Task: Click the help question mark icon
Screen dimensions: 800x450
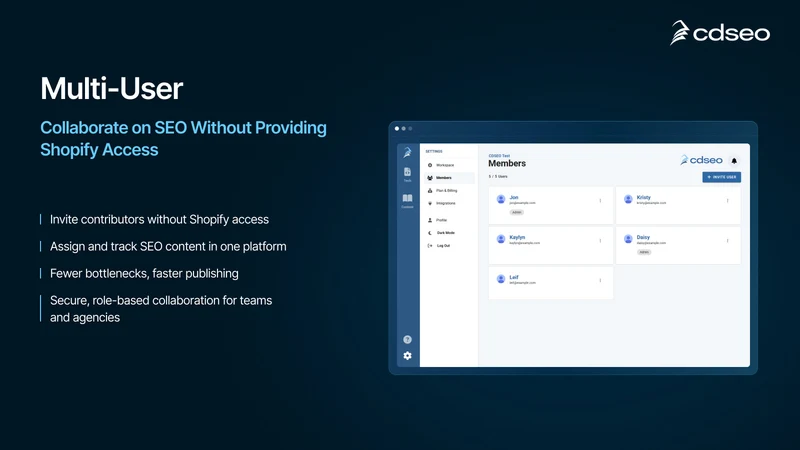Action: click(407, 339)
